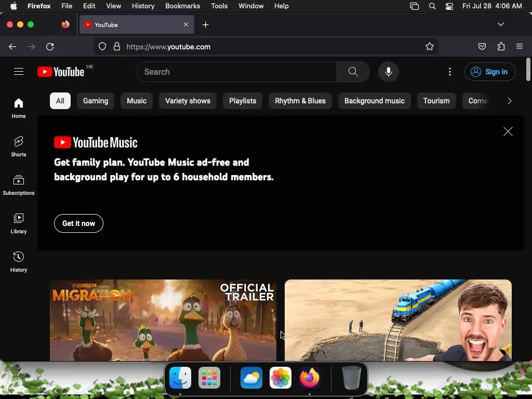The width and height of the screenshot is (532, 399).
Task: Close the YouTube tab
Action: 186,24
